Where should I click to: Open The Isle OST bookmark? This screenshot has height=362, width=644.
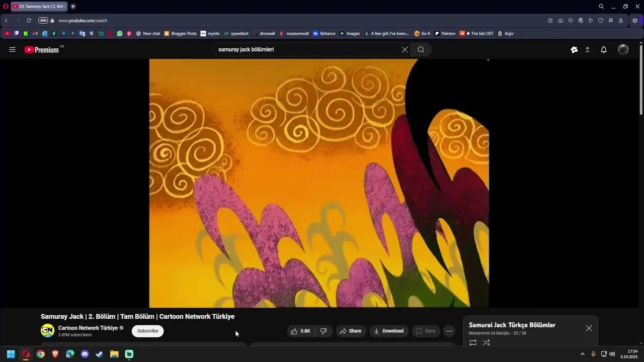click(x=476, y=34)
